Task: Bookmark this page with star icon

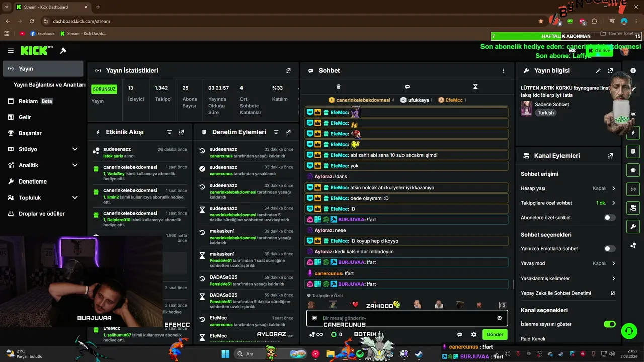Action: [x=541, y=21]
